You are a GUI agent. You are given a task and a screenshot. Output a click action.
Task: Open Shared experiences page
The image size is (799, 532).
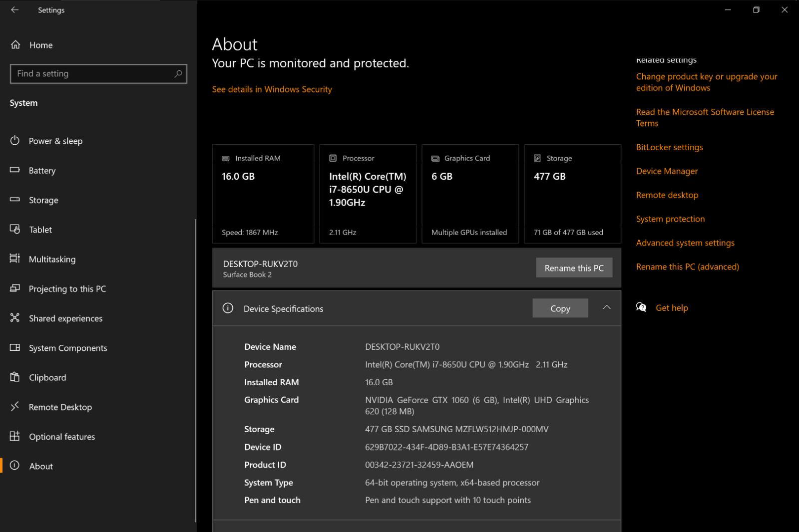(65, 318)
